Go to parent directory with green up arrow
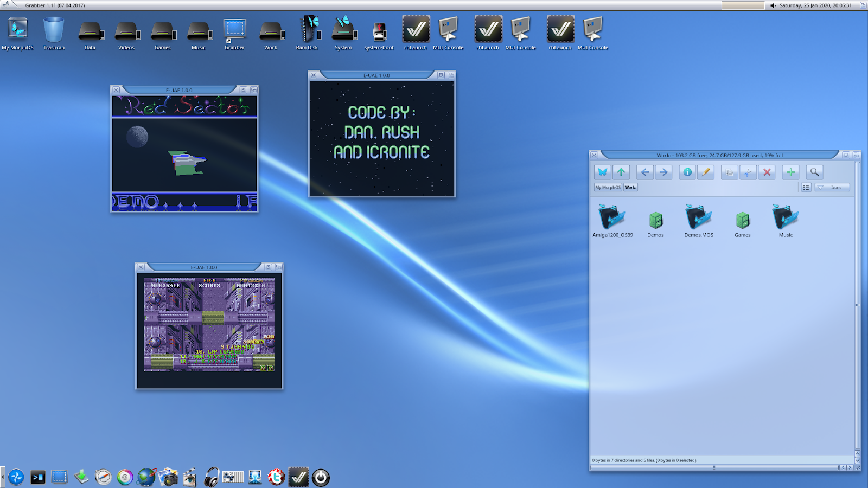 pyautogui.click(x=621, y=172)
